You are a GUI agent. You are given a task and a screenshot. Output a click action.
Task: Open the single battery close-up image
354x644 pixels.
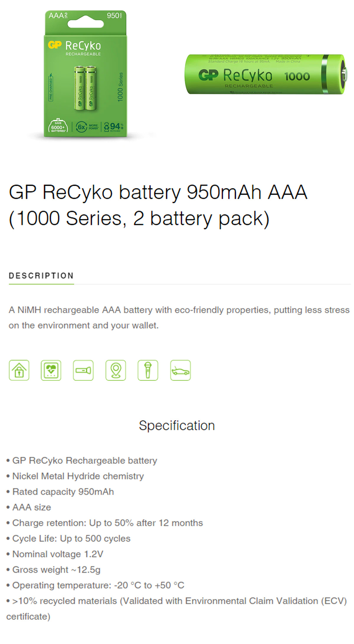pos(265,74)
